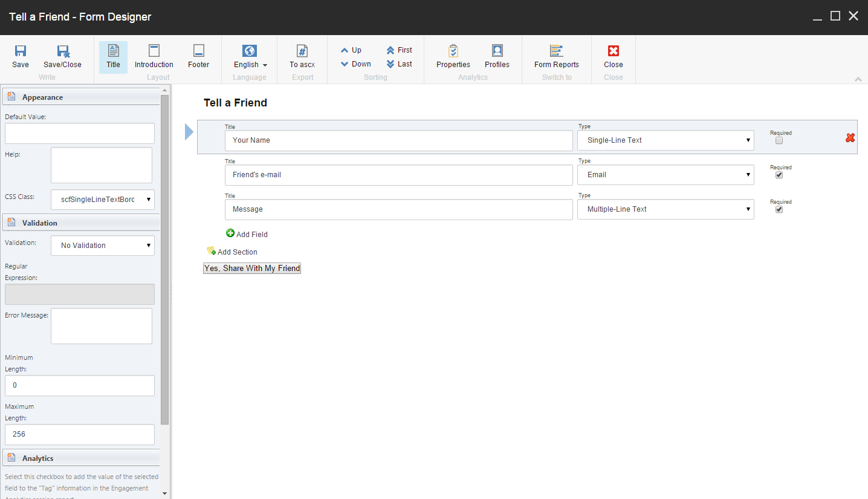The height and width of the screenshot is (499, 868).
Task: Collapse the Analytics panel header
Action: tap(81, 458)
